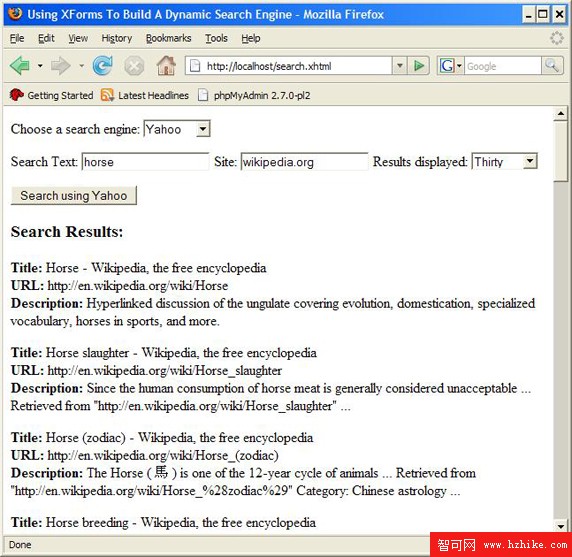Click the search magnifier icon in Google box
Screen dimensions: 572x557
pos(552,66)
